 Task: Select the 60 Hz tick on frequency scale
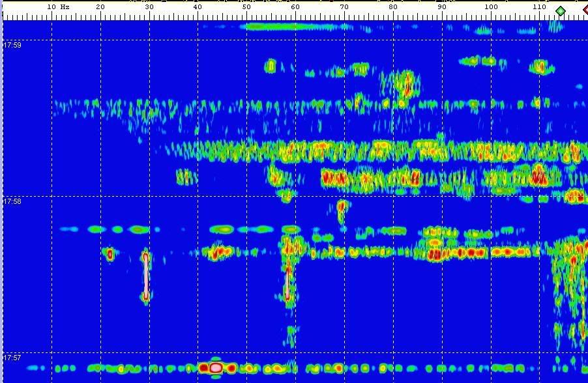pyautogui.click(x=295, y=7)
